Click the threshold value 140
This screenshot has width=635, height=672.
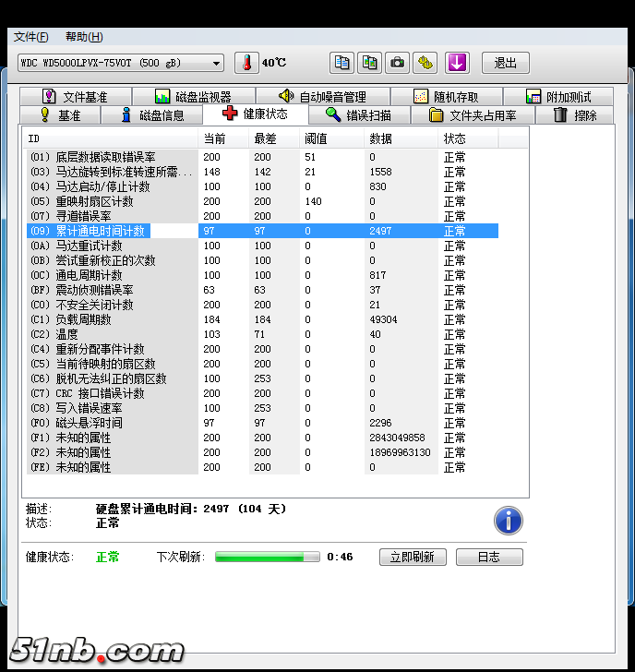tap(313, 201)
